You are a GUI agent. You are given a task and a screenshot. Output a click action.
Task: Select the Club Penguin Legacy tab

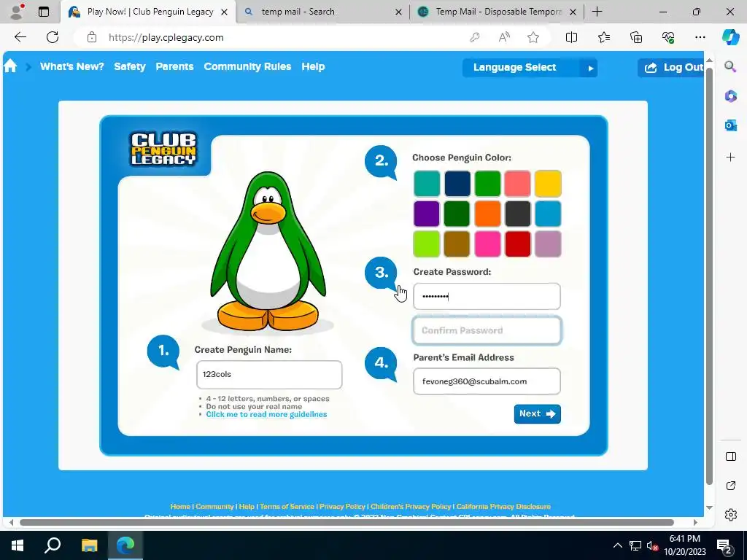[148, 12]
